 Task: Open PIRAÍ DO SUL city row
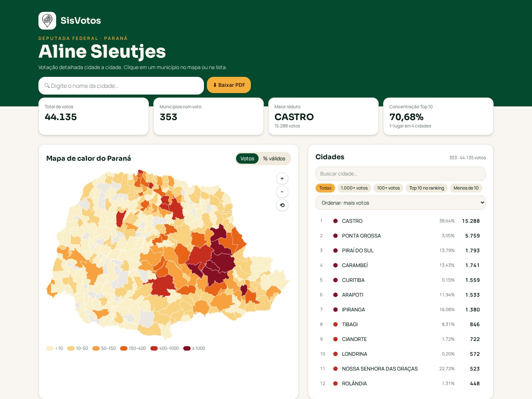pos(400,250)
